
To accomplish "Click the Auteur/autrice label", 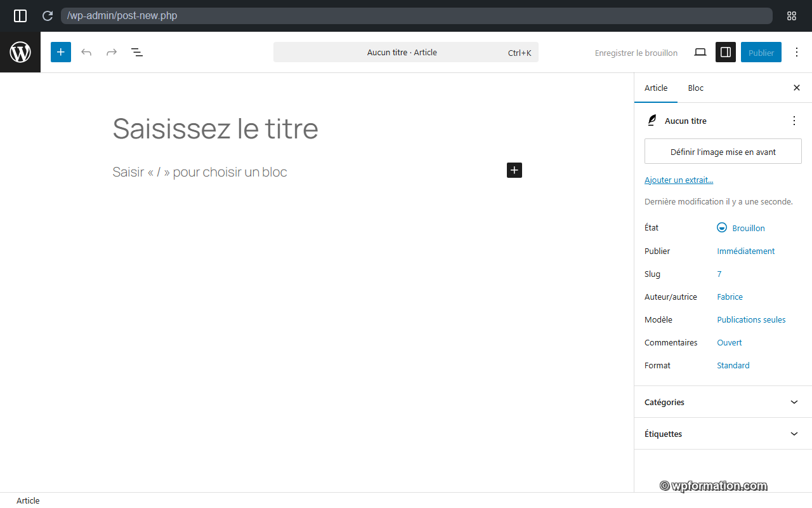I will coord(671,297).
